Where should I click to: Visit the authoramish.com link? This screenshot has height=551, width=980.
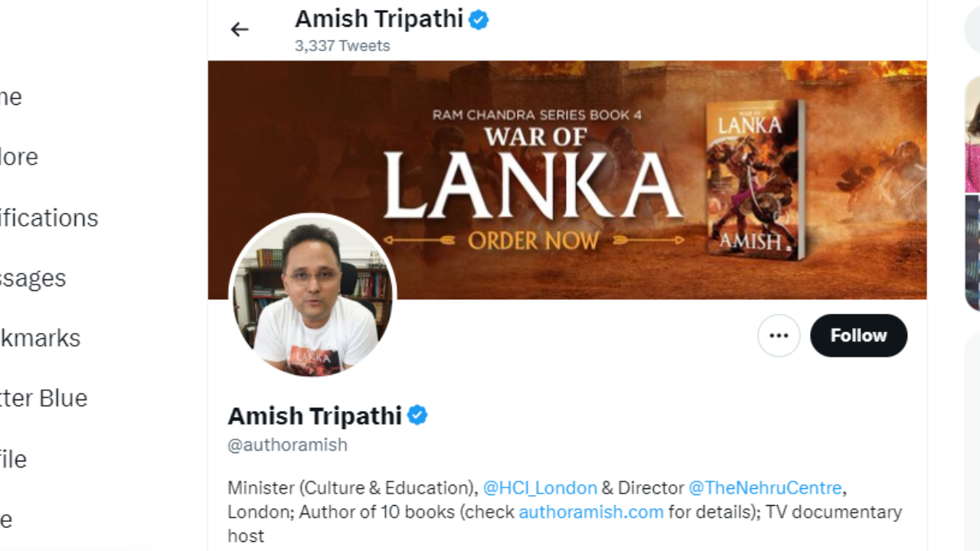591,511
